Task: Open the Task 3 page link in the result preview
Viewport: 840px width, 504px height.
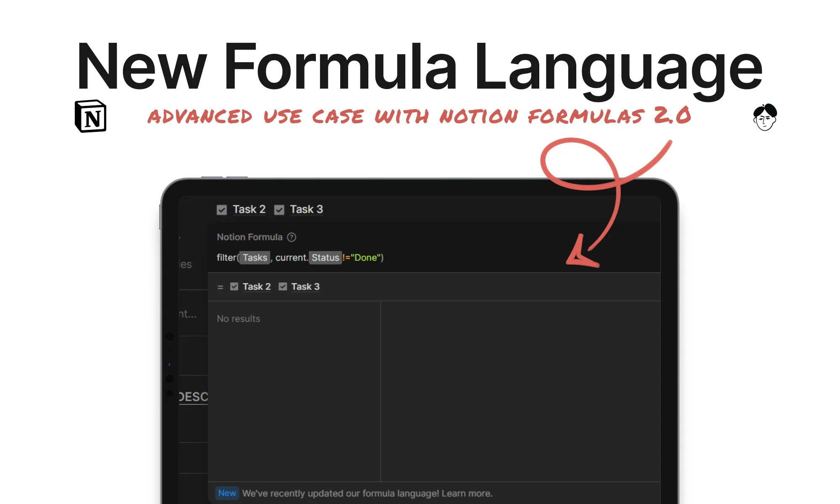Action: (305, 286)
